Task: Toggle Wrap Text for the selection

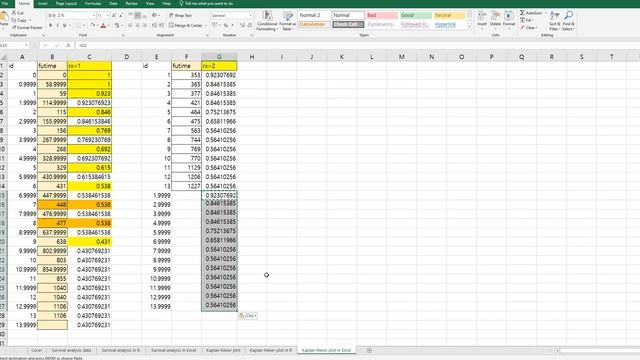Action: (x=180, y=16)
